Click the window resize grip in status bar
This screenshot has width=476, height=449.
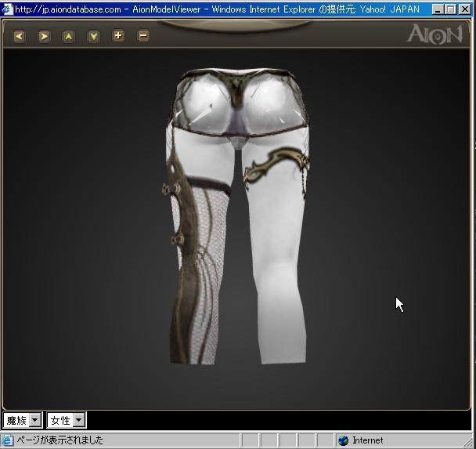pos(470,442)
